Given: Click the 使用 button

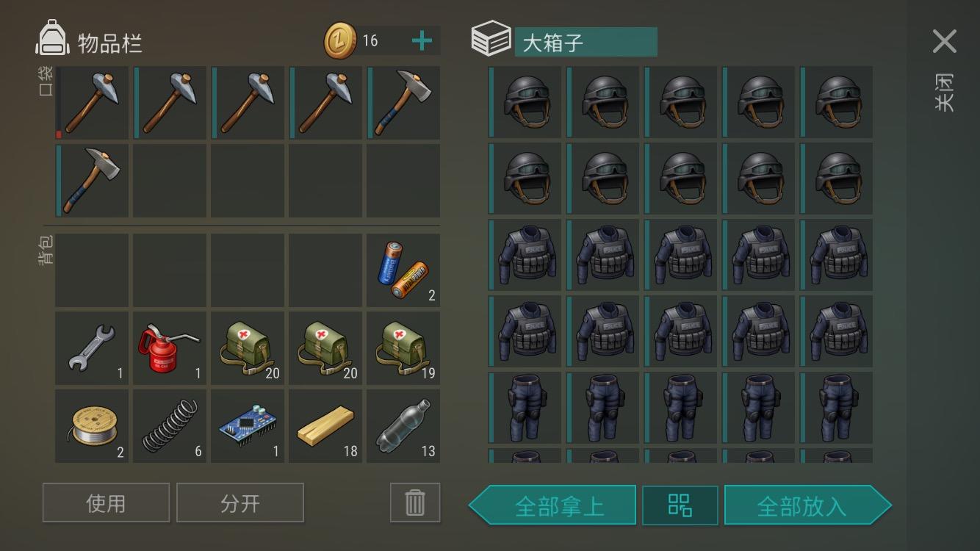Looking at the screenshot, I should click(x=106, y=503).
